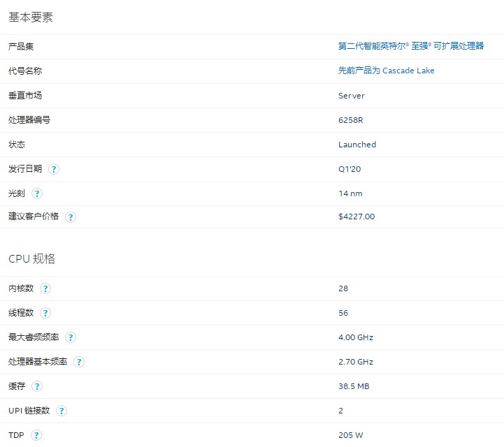Click the 状态 row label
504x447 pixels.
point(17,144)
